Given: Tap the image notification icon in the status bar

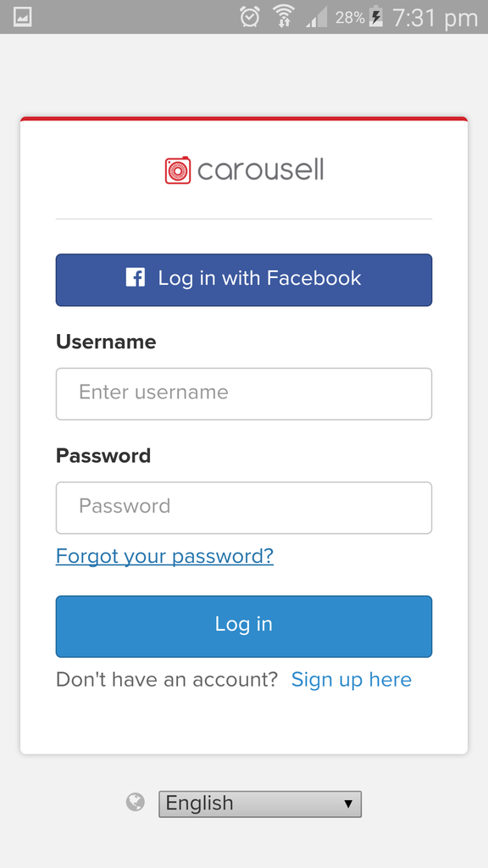Looking at the screenshot, I should pyautogui.click(x=22, y=17).
